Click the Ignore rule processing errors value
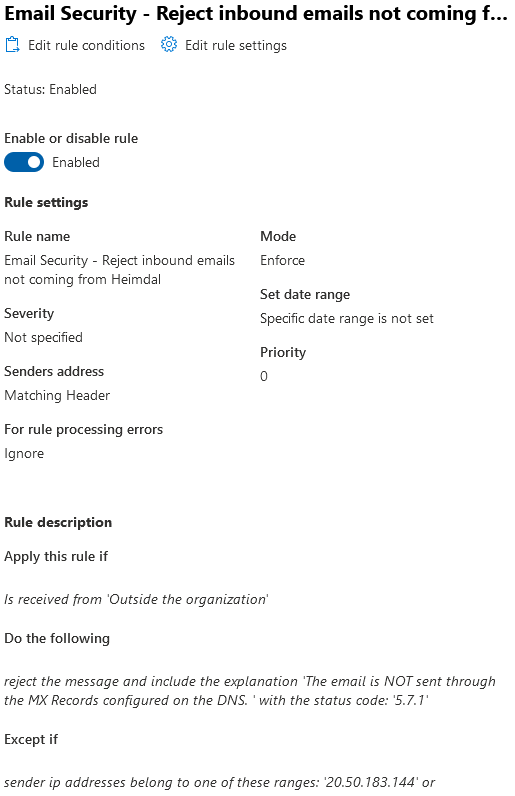This screenshot has height=796, width=515. tap(24, 453)
